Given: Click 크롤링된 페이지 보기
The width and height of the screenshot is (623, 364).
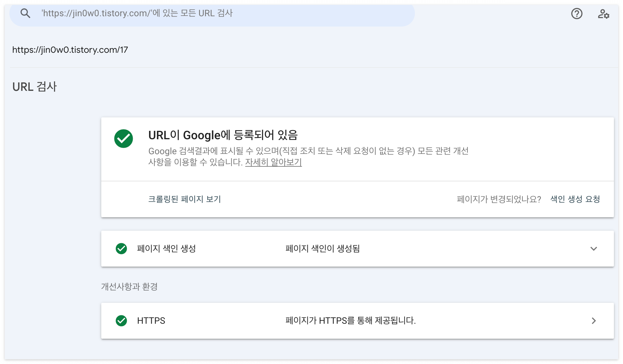Looking at the screenshot, I should click(184, 199).
